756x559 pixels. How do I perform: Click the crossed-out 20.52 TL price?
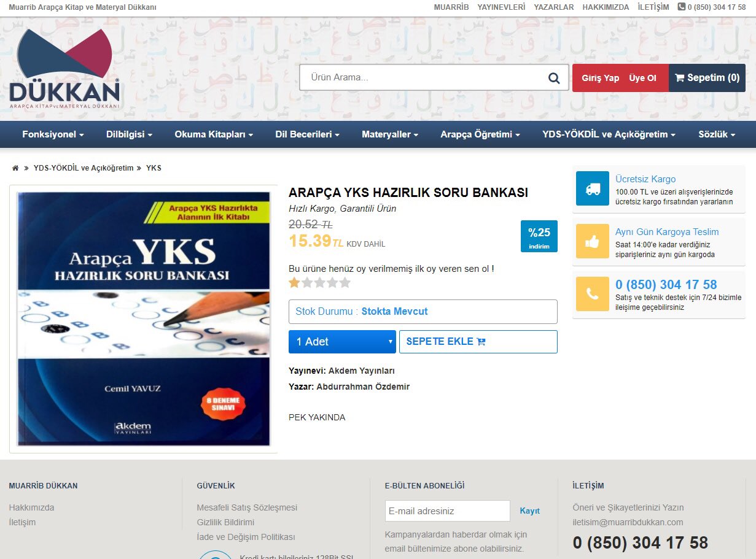tap(311, 225)
